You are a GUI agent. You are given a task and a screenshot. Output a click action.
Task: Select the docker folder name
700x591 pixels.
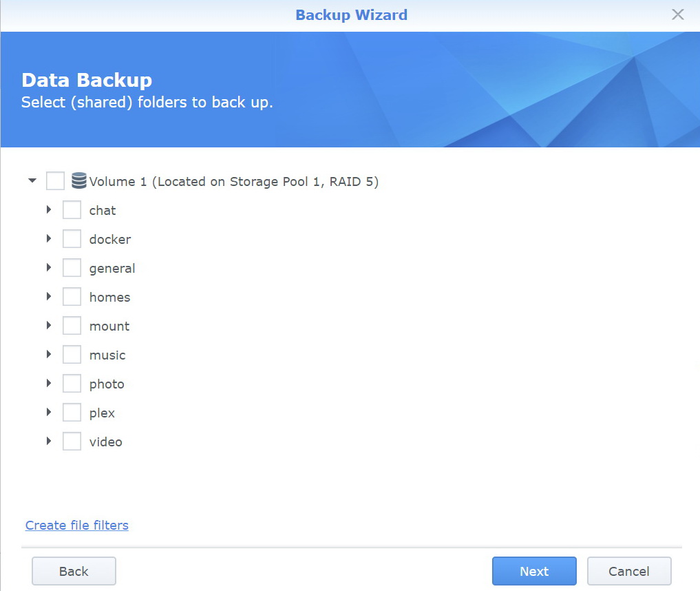click(x=110, y=240)
